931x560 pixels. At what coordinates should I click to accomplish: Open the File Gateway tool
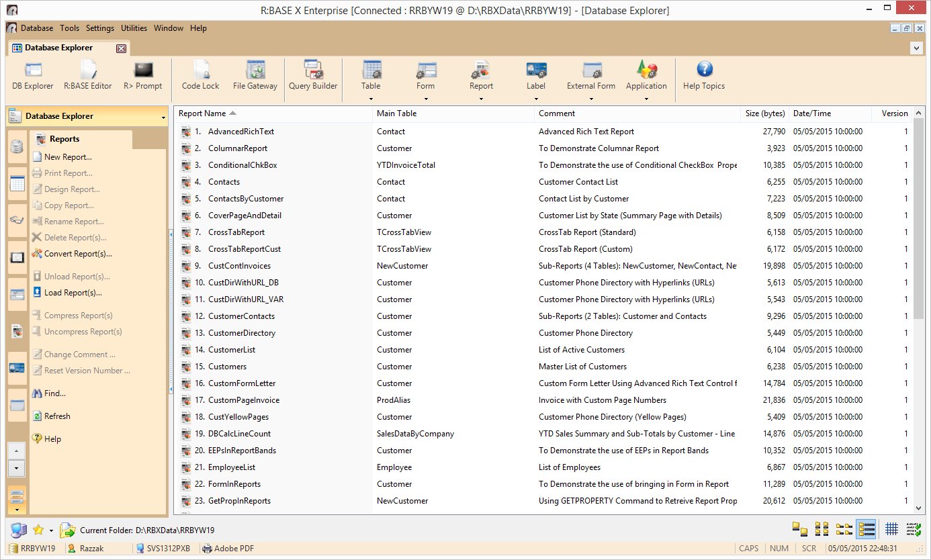coord(255,75)
